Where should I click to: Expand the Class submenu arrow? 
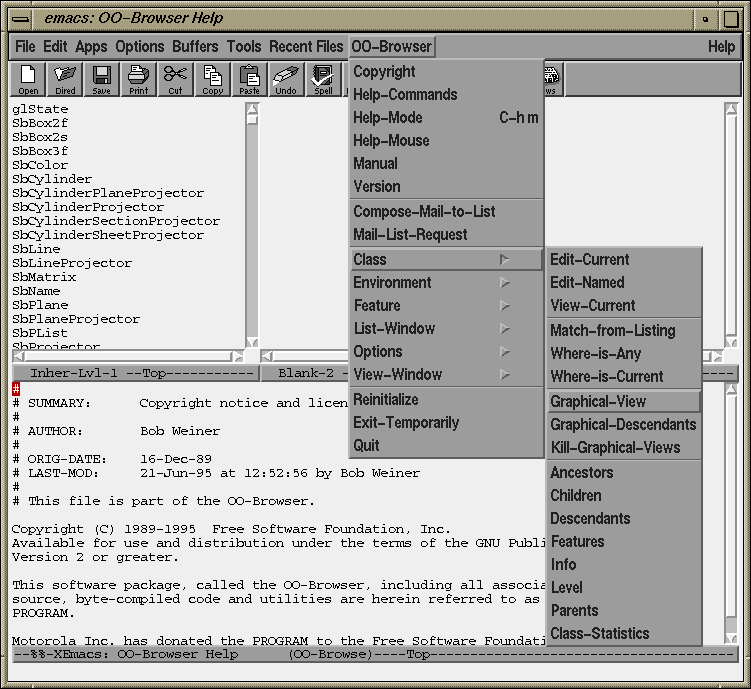point(504,260)
